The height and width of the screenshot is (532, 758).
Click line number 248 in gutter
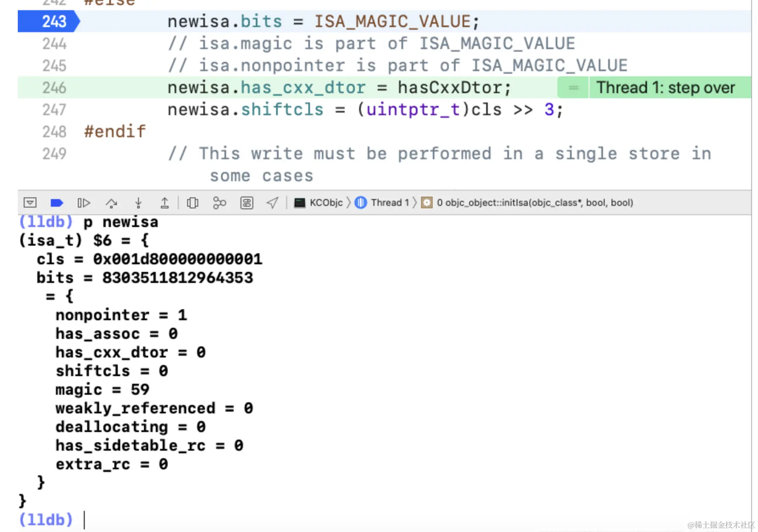point(55,132)
